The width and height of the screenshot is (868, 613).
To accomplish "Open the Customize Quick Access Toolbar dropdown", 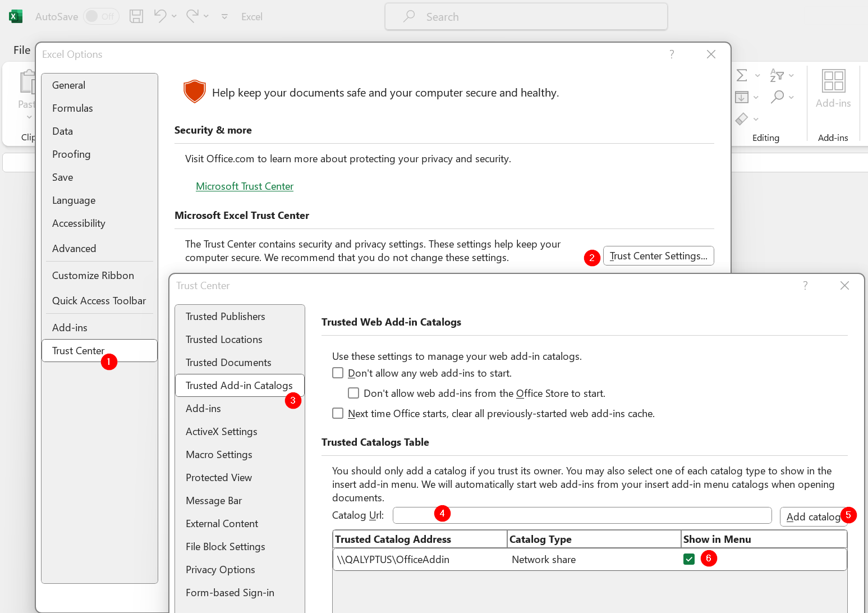I will click(x=224, y=17).
